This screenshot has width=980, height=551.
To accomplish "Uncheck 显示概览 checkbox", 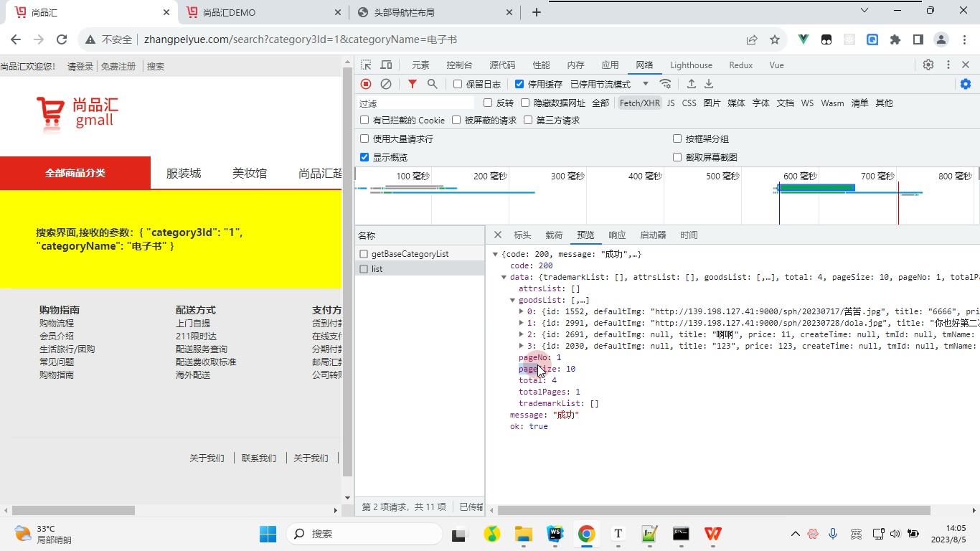I will tap(364, 157).
